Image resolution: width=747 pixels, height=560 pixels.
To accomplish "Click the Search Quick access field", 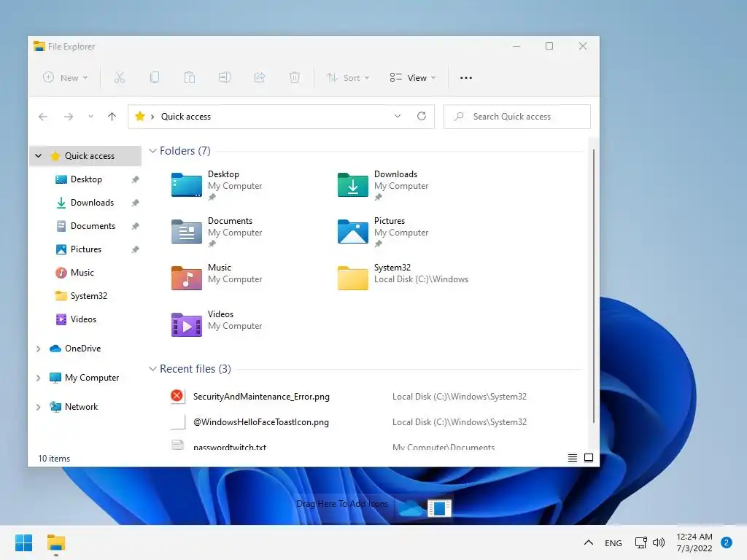I will 517,117.
